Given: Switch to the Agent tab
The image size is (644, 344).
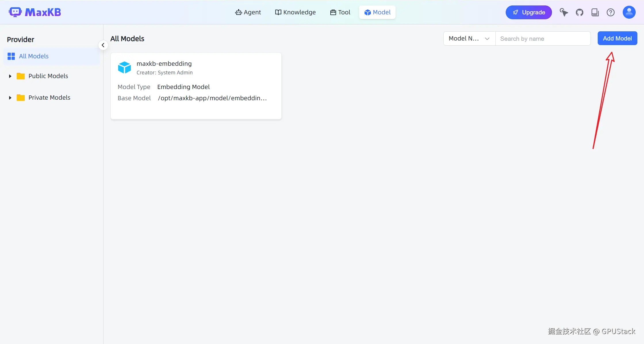Looking at the screenshot, I should coord(248,12).
